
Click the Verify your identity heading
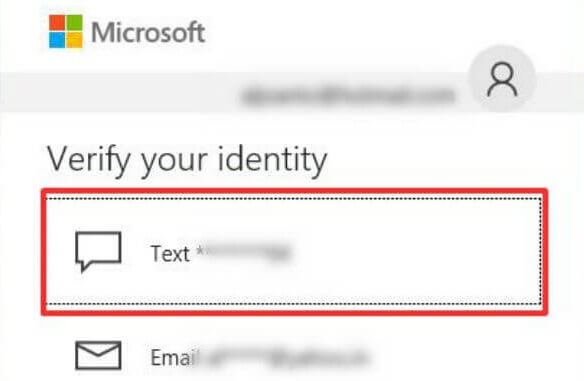click(187, 161)
